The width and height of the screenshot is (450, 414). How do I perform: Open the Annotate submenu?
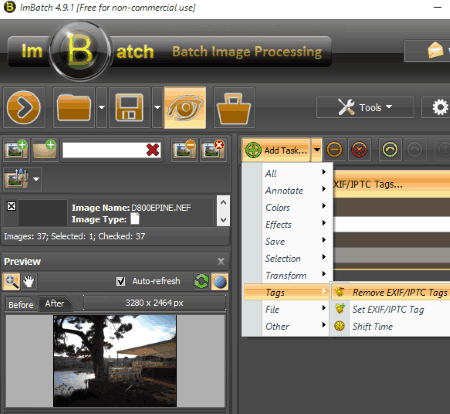(288, 191)
